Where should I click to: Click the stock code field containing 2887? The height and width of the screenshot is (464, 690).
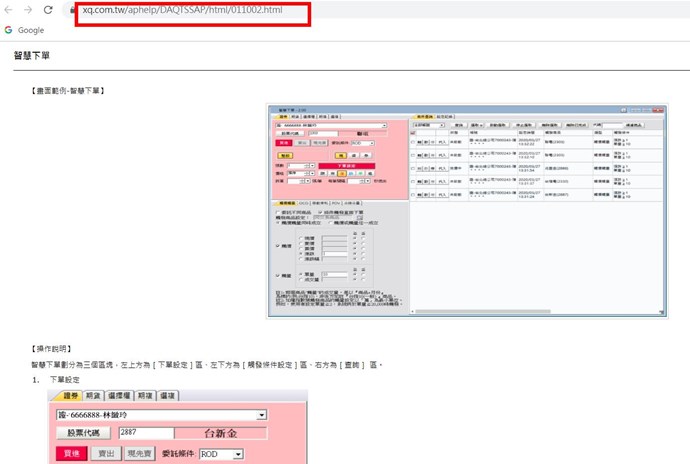tap(147, 433)
